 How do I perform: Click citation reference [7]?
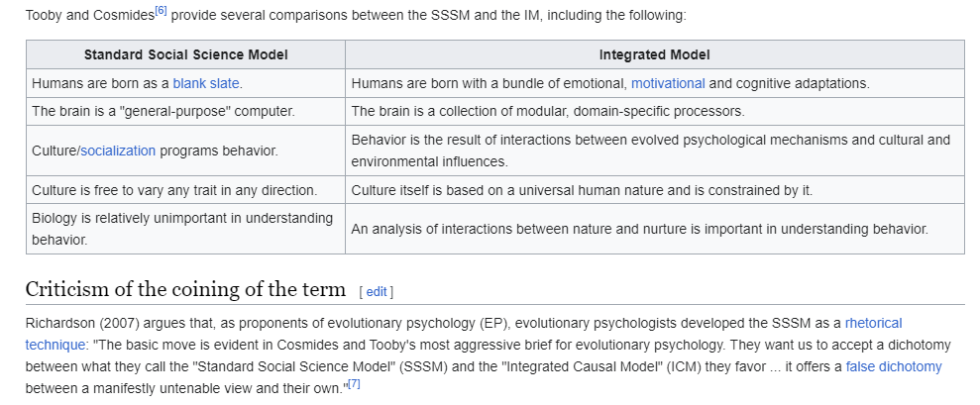click(354, 384)
